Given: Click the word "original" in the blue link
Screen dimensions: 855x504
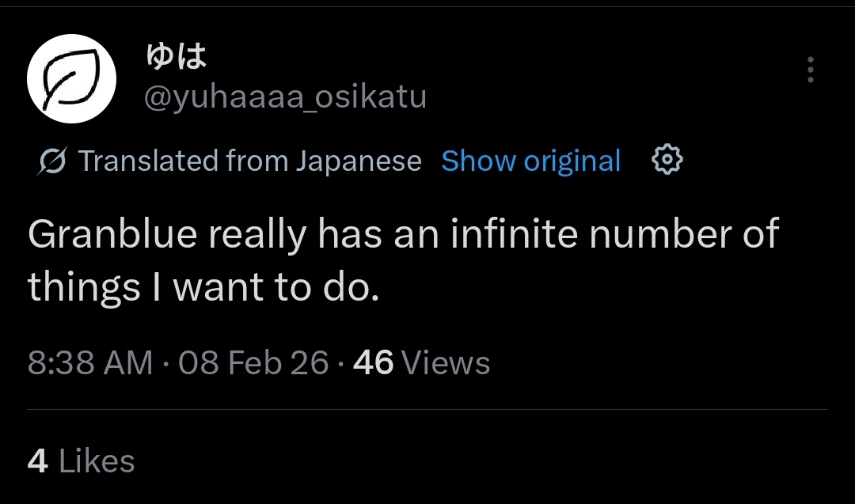Looking at the screenshot, I should pos(572,161).
